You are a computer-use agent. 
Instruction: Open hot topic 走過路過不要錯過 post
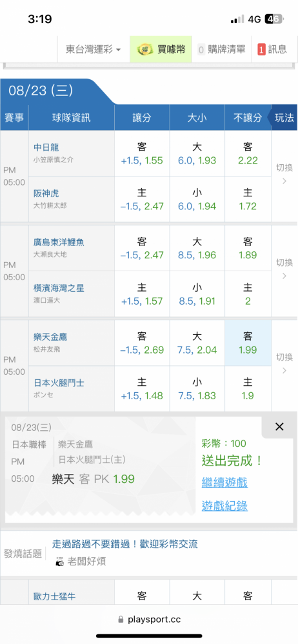click(124, 544)
